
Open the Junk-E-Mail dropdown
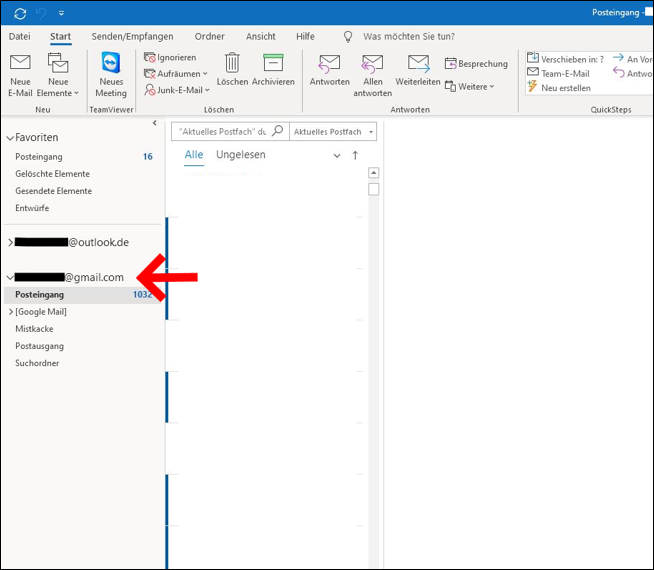click(177, 90)
